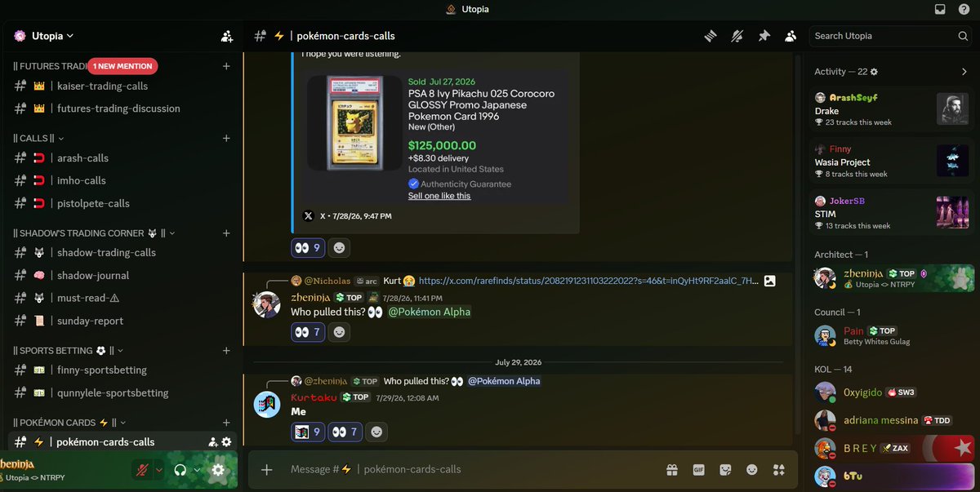
Task: Toggle channel notification mute bell
Action: (737, 36)
